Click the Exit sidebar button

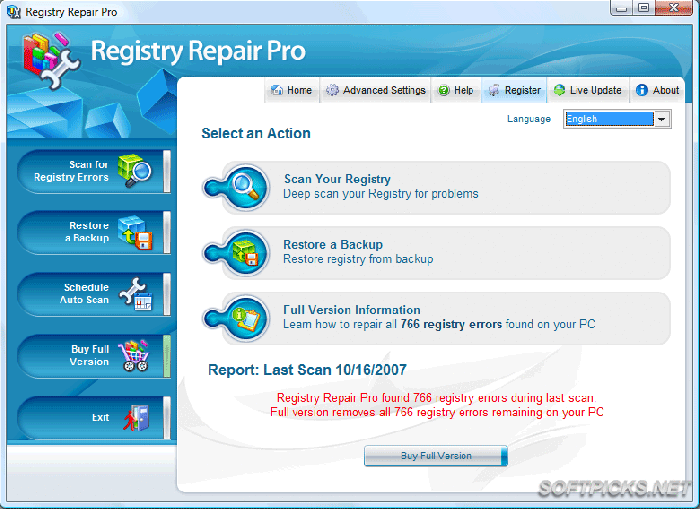coord(94,418)
